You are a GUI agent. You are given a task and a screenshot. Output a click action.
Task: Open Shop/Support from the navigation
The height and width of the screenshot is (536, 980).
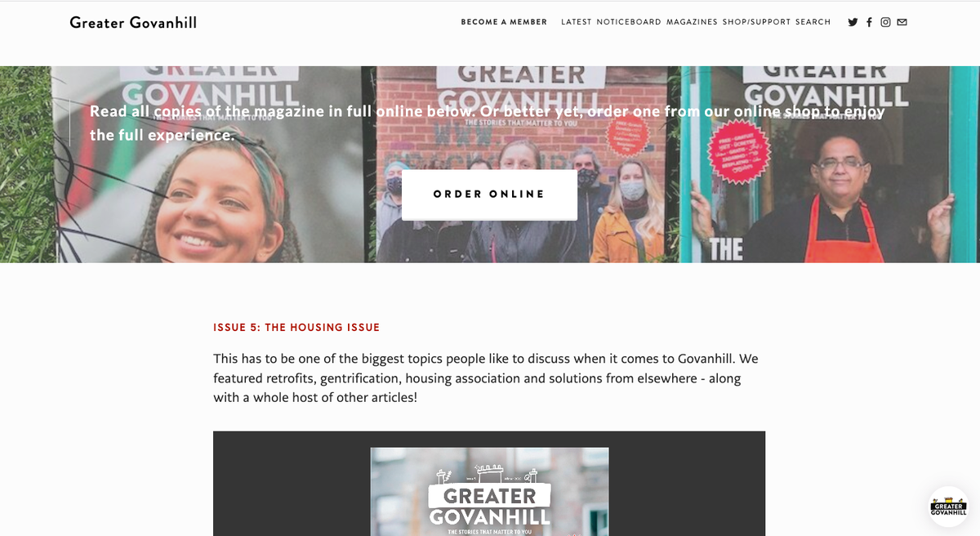click(756, 22)
